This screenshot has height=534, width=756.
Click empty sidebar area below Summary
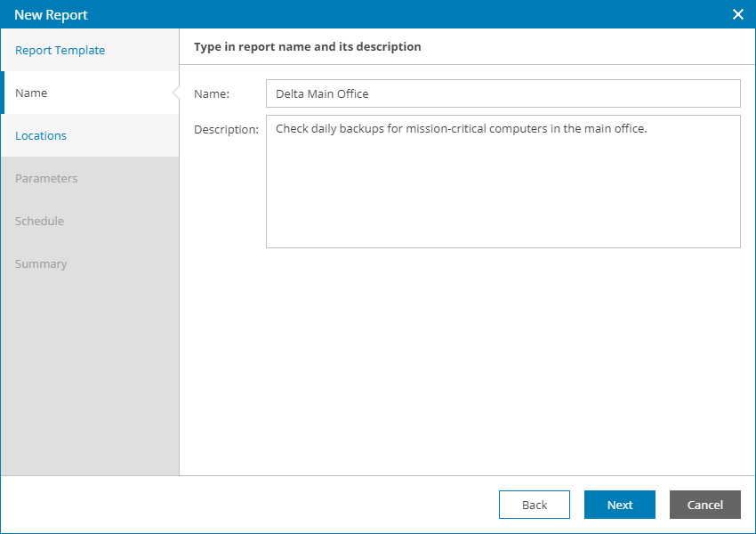(x=89, y=374)
